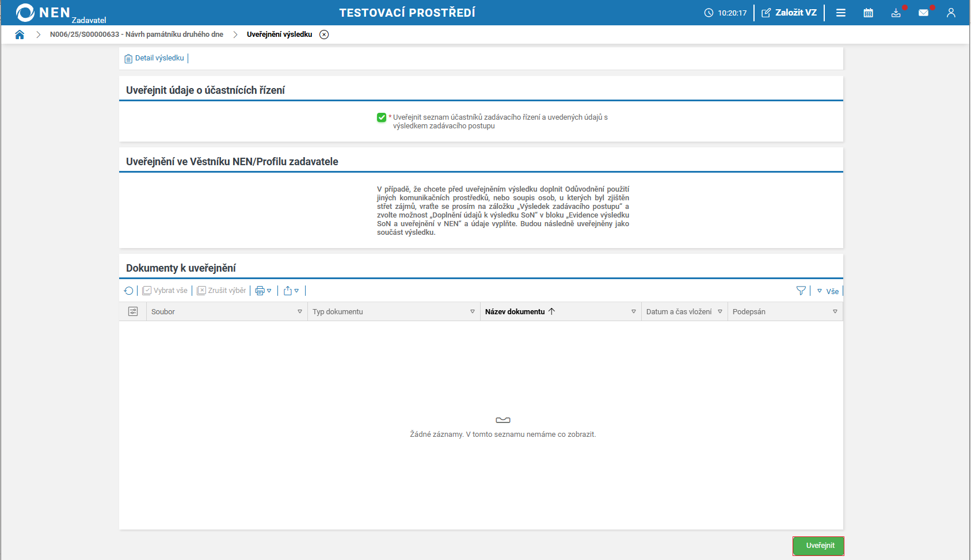Open the calendar icon in the header
The width and height of the screenshot is (971, 560).
pos(869,13)
